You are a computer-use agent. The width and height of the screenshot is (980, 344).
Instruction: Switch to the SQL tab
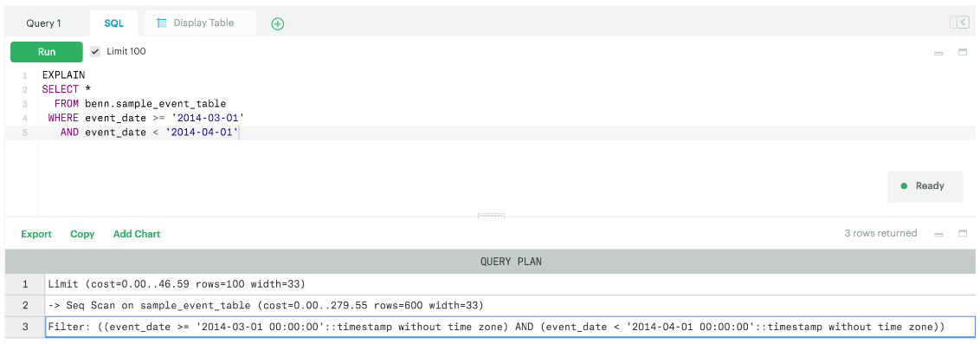coord(113,23)
